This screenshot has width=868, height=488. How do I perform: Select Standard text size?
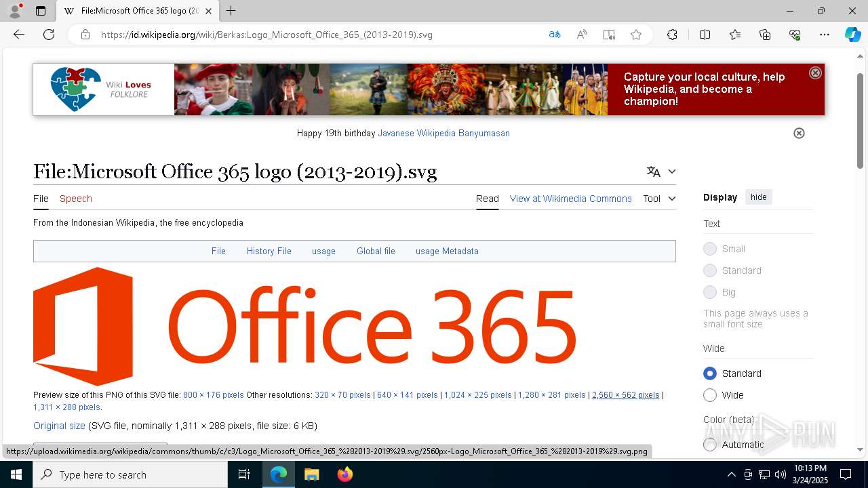point(710,270)
